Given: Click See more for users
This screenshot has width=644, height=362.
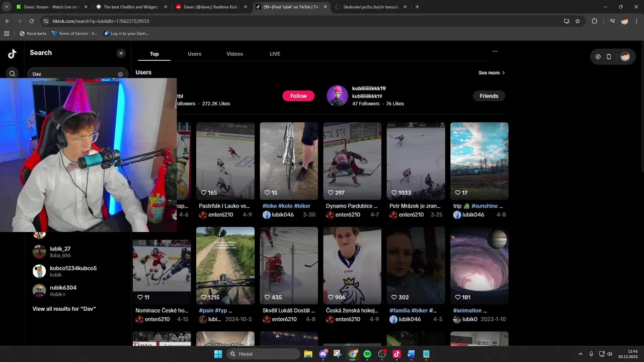Looking at the screenshot, I should coord(492,73).
